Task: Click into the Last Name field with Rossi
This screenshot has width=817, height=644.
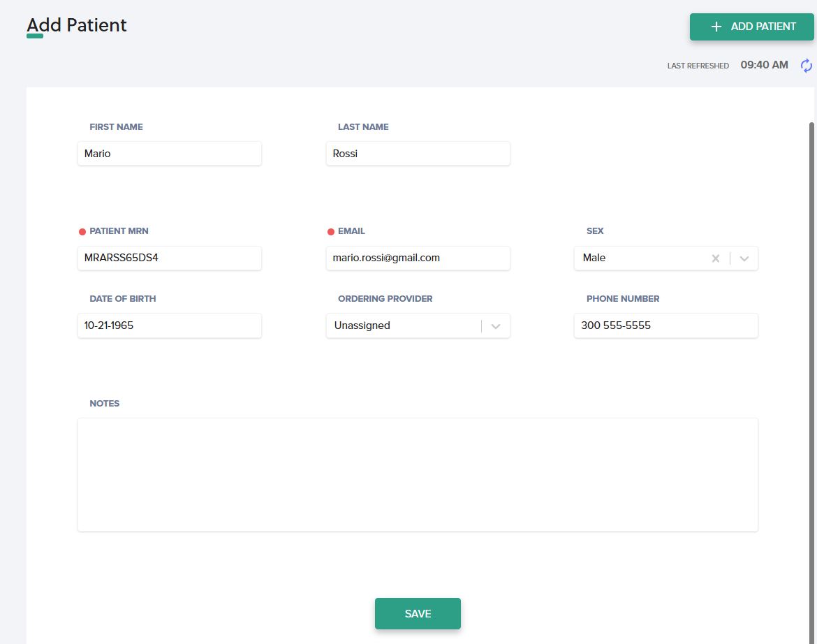Action: (x=418, y=154)
